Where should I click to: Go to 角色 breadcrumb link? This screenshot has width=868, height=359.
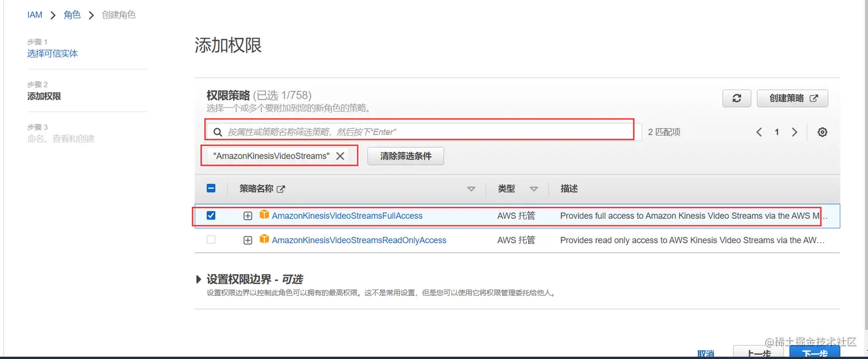72,15
